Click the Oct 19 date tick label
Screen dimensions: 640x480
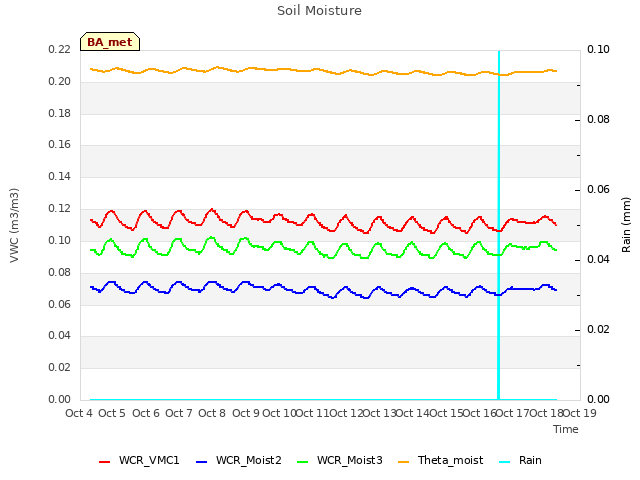580,413
